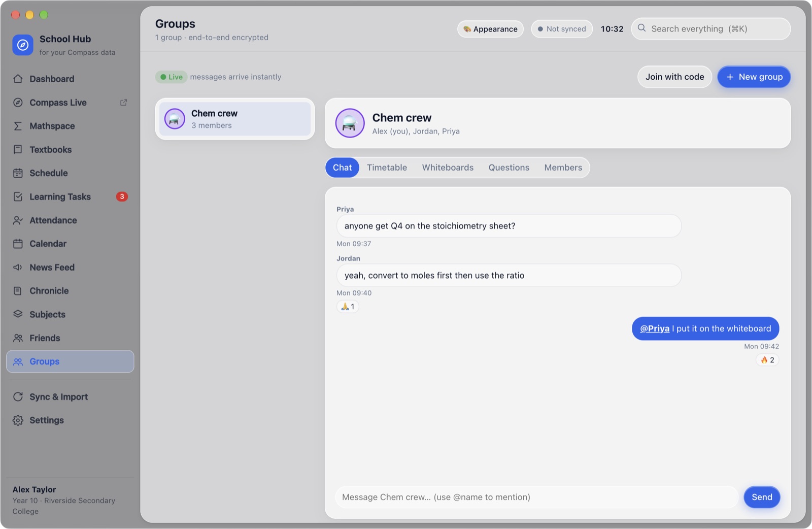Screen dimensions: 812x529
Task: Switch to the Timetable tab
Action: [x=387, y=168]
